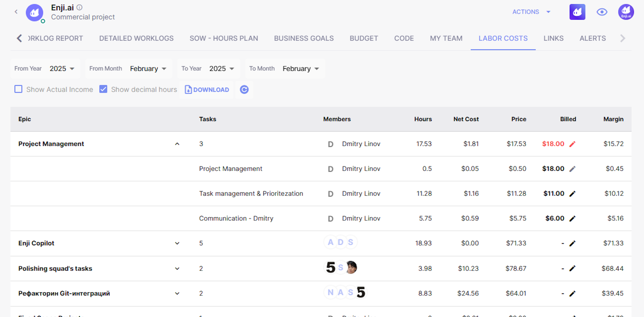
Task: Open the Actions menu
Action: point(531,12)
